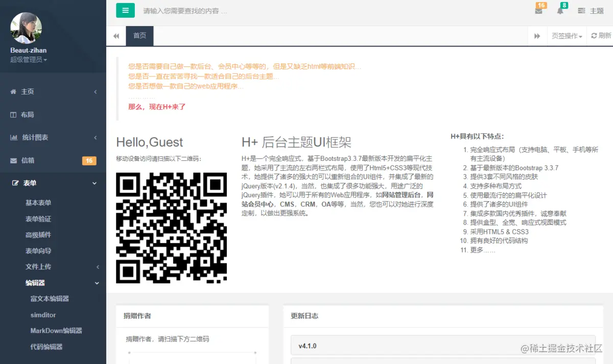Click the 布局 columns icon
Image resolution: width=613 pixels, height=364 pixels.
(x=13, y=115)
